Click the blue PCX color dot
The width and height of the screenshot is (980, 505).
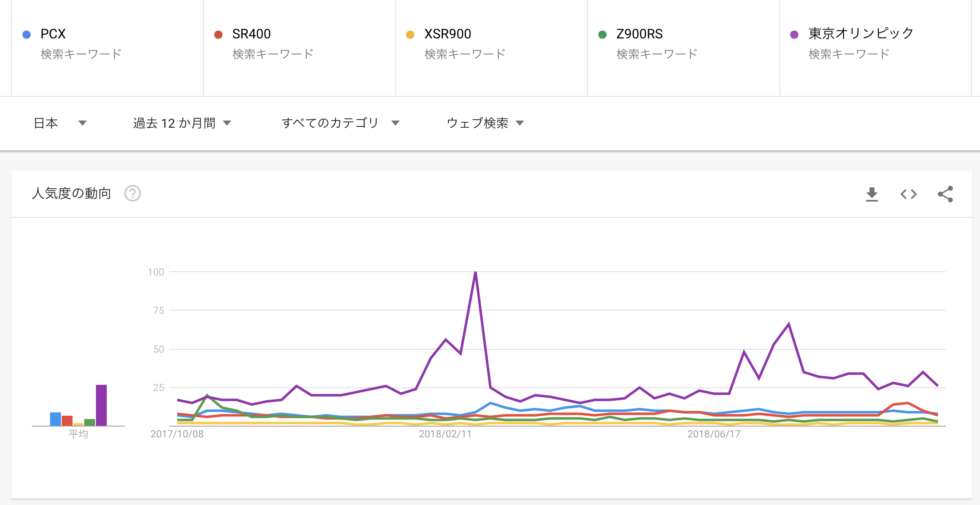tap(26, 35)
